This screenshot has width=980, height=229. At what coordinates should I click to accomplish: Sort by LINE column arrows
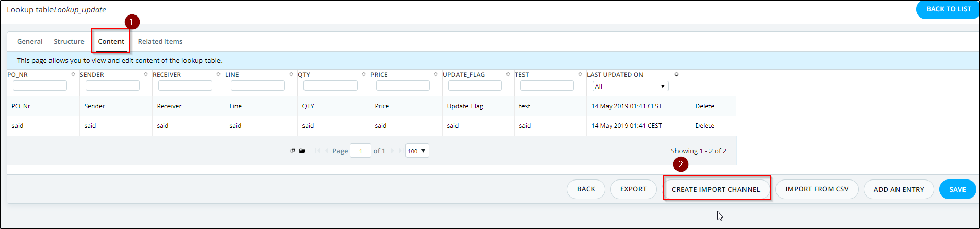pyautogui.click(x=291, y=74)
